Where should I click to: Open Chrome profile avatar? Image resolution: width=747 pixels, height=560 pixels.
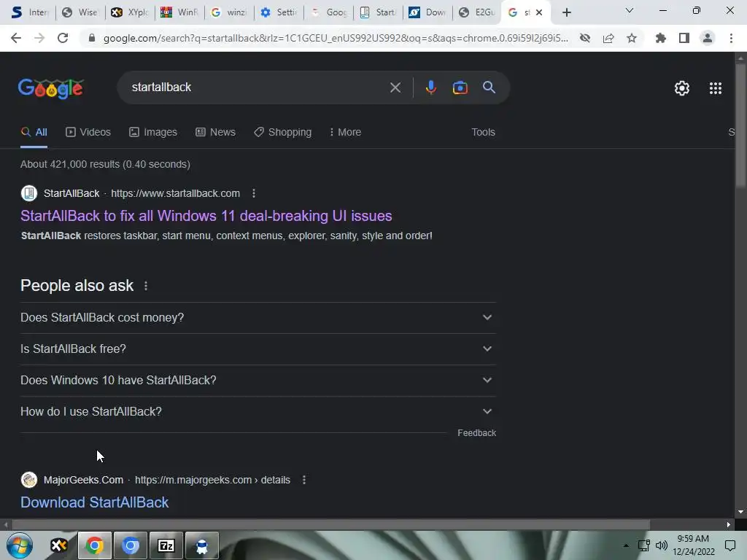pos(708,38)
